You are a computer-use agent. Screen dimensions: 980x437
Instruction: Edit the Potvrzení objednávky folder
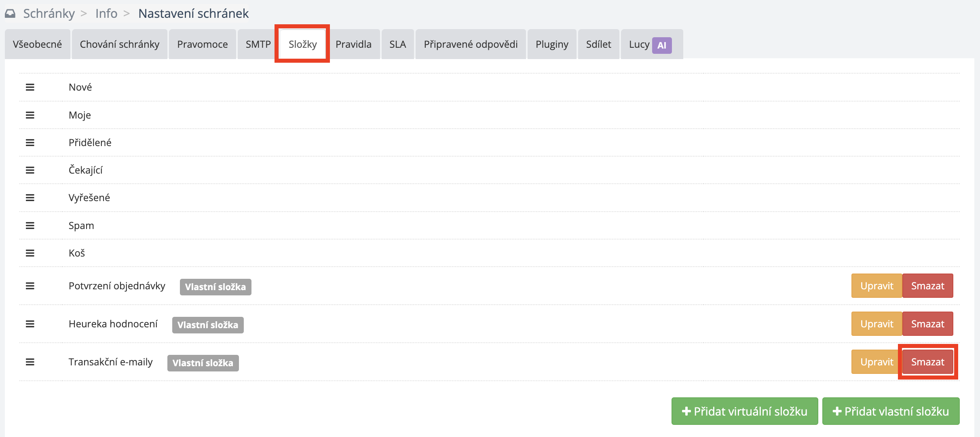click(x=877, y=286)
